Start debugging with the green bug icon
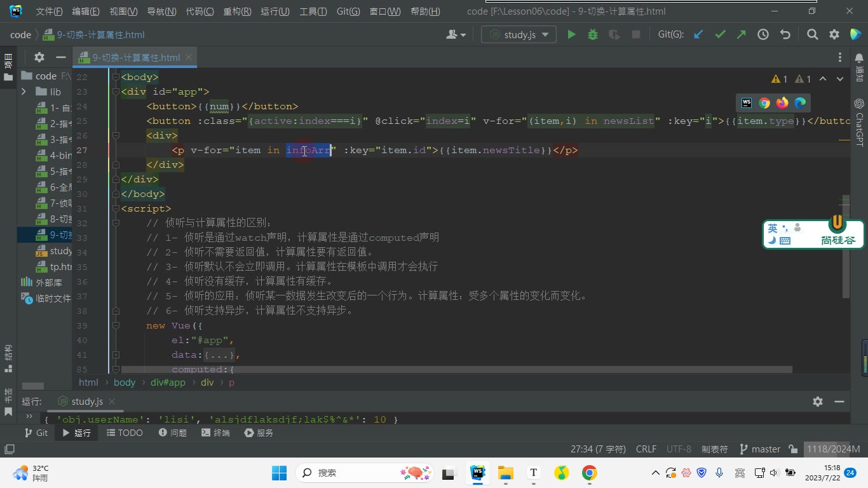The image size is (868, 488). (x=593, y=35)
